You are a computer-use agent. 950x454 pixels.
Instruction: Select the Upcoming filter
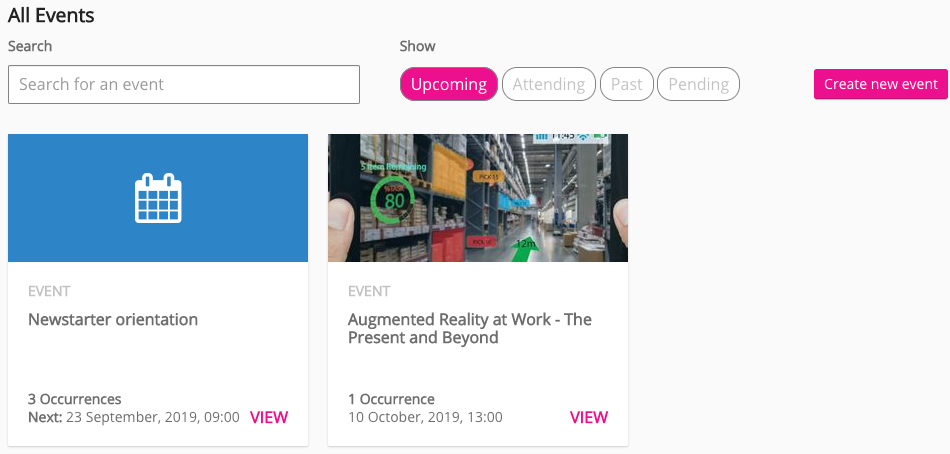tap(448, 84)
